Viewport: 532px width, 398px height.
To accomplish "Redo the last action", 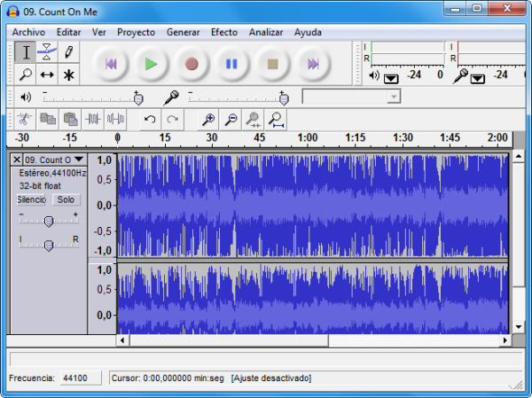I will [x=173, y=119].
